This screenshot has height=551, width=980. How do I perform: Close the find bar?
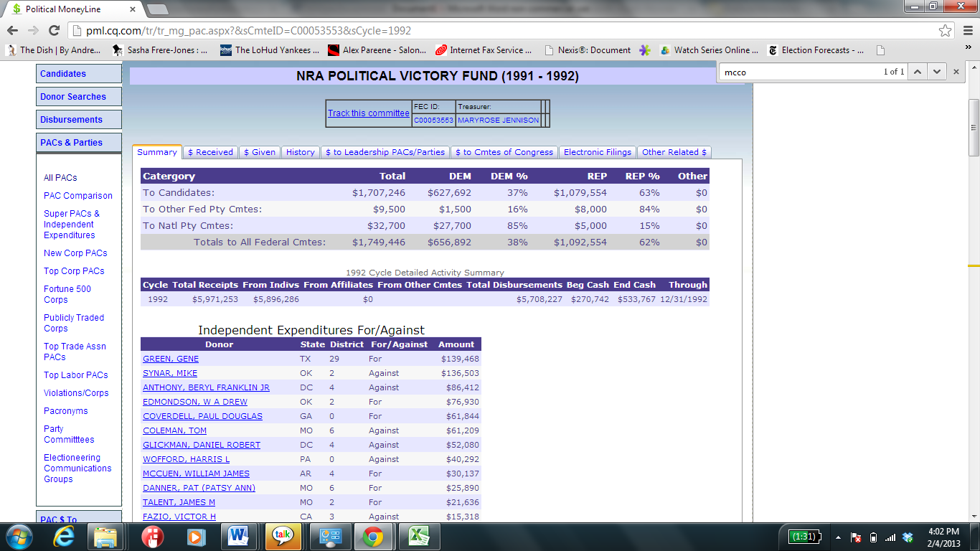pyautogui.click(x=956, y=72)
